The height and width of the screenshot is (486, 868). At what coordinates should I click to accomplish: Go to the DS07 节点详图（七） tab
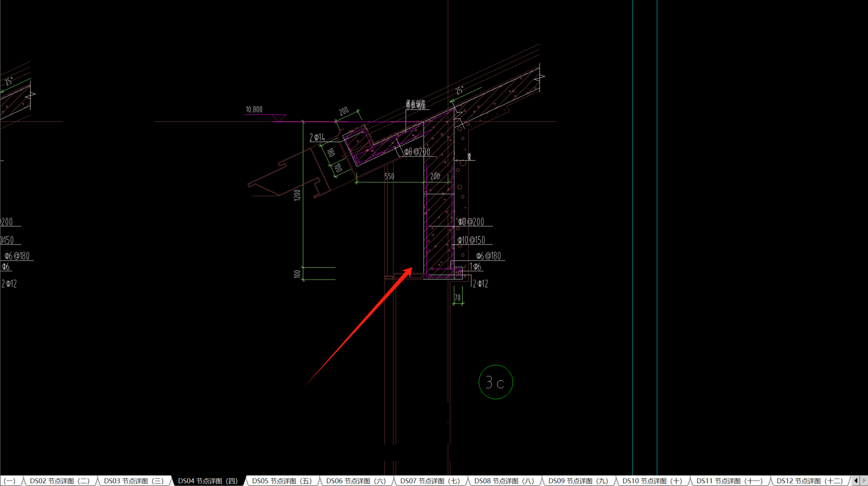pos(430,481)
